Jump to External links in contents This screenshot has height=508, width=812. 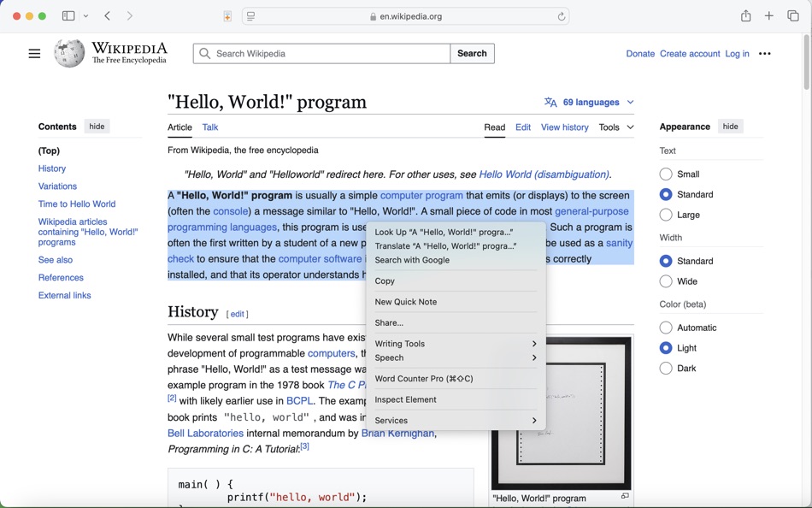pos(65,295)
